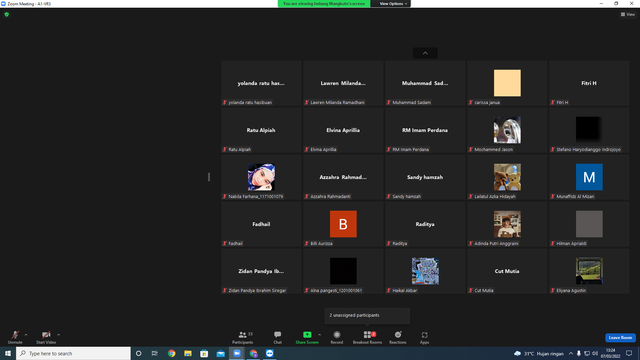Click the gallery panel divider handle
Screen dimensions: 640x360
(209, 177)
